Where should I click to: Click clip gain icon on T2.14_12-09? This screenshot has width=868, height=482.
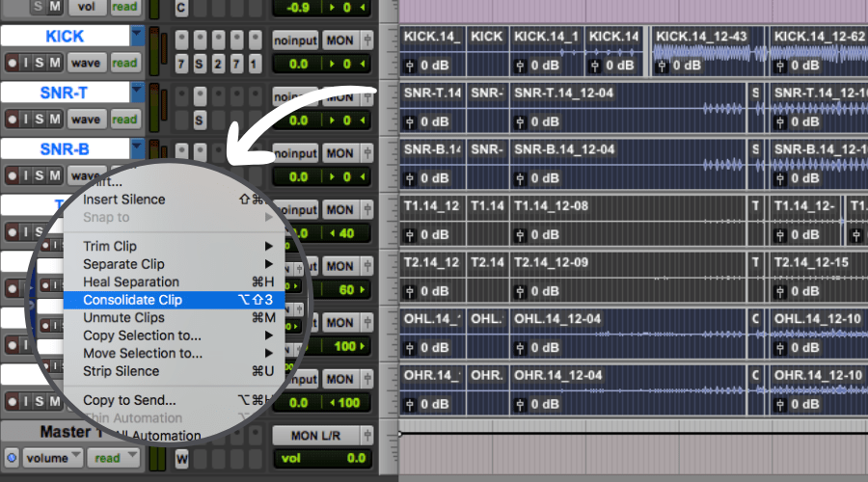click(519, 292)
